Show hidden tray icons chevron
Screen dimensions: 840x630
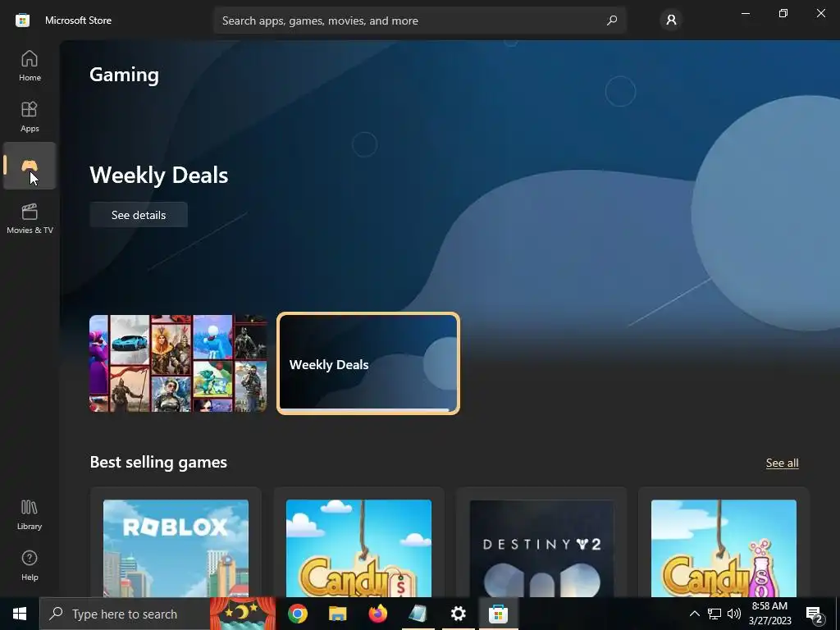[x=694, y=614]
